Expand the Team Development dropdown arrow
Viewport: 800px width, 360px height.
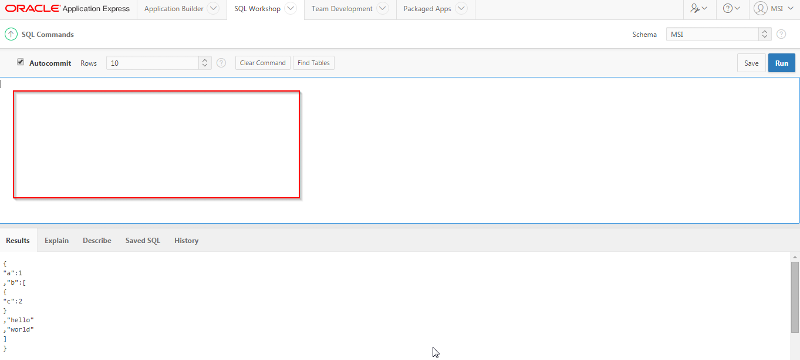pyautogui.click(x=382, y=9)
